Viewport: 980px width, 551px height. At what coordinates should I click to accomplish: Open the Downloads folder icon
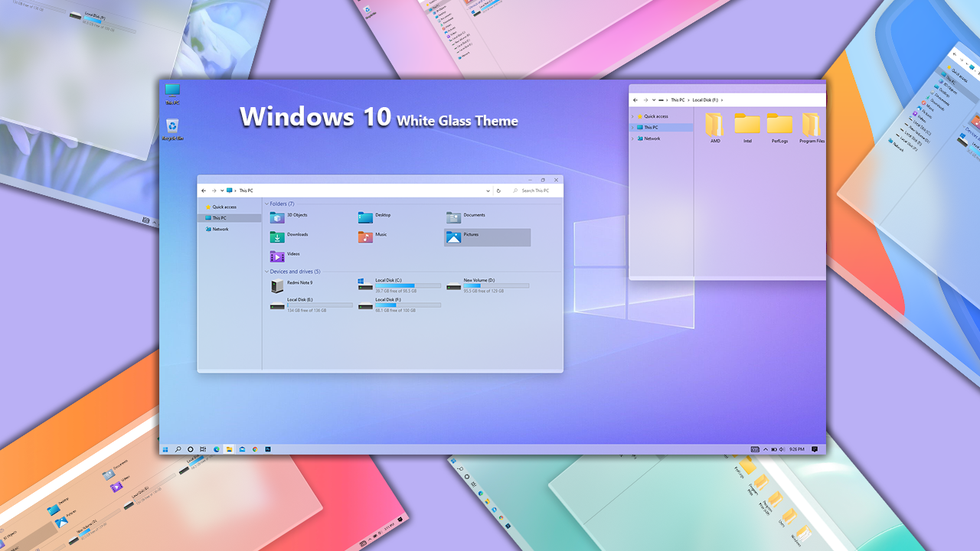tap(277, 236)
